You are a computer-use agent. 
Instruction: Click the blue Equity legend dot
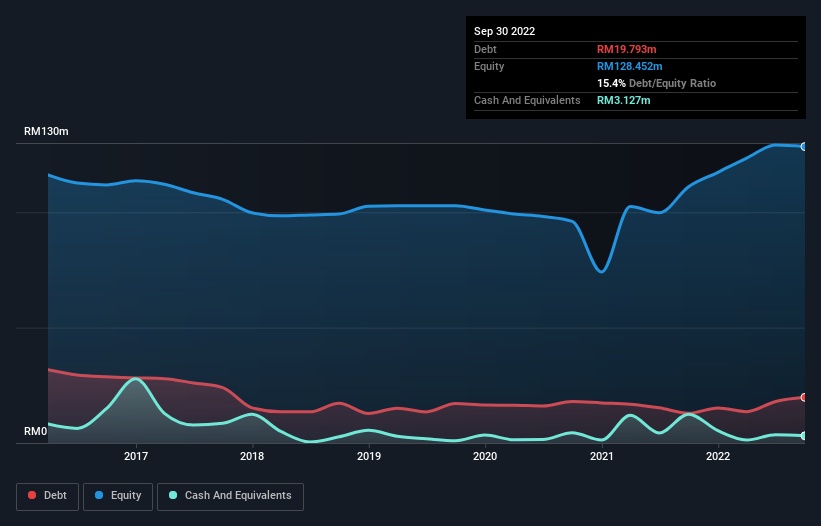tap(99, 495)
